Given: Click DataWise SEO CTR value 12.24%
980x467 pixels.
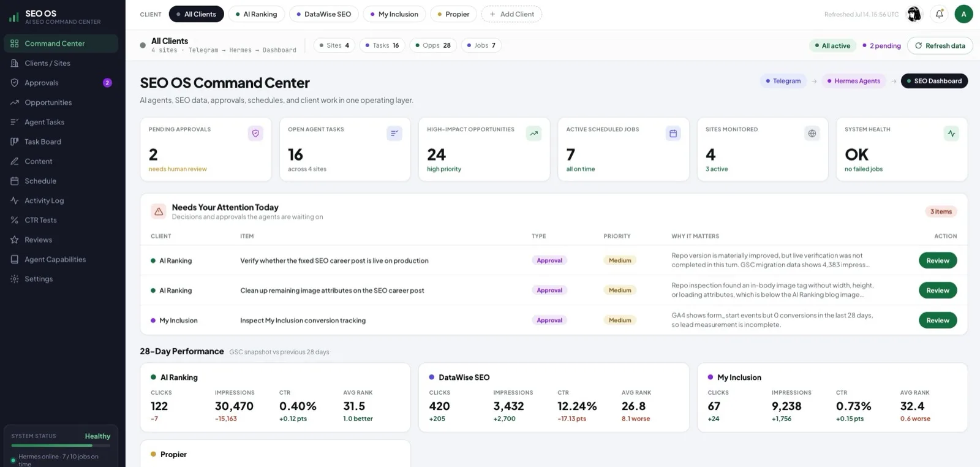Looking at the screenshot, I should [577, 406].
